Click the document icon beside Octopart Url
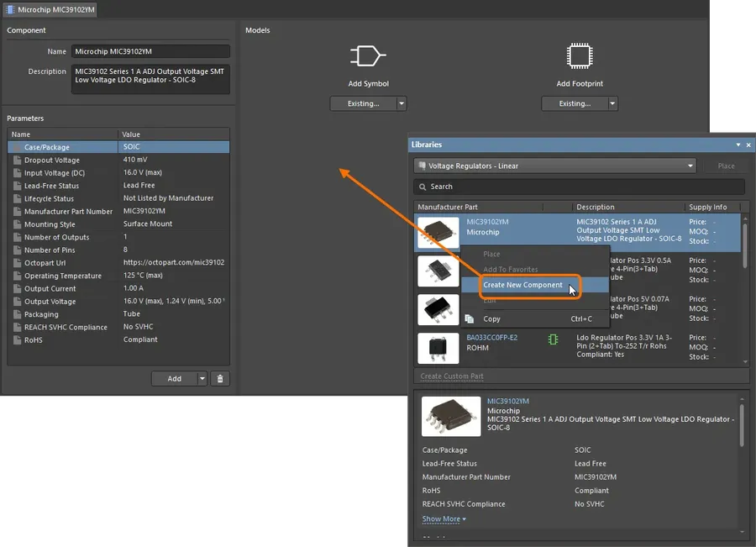 pyautogui.click(x=17, y=263)
